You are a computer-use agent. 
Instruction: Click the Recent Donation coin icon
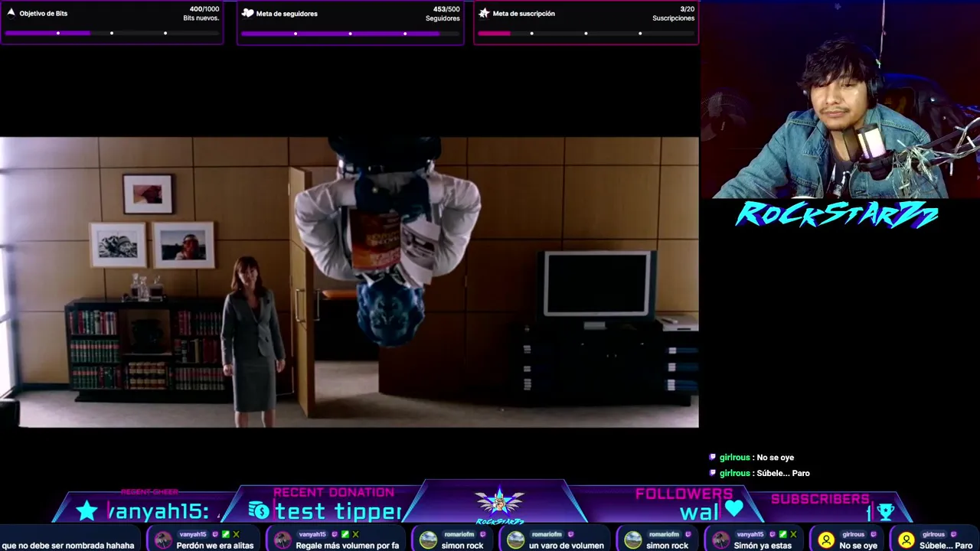259,510
